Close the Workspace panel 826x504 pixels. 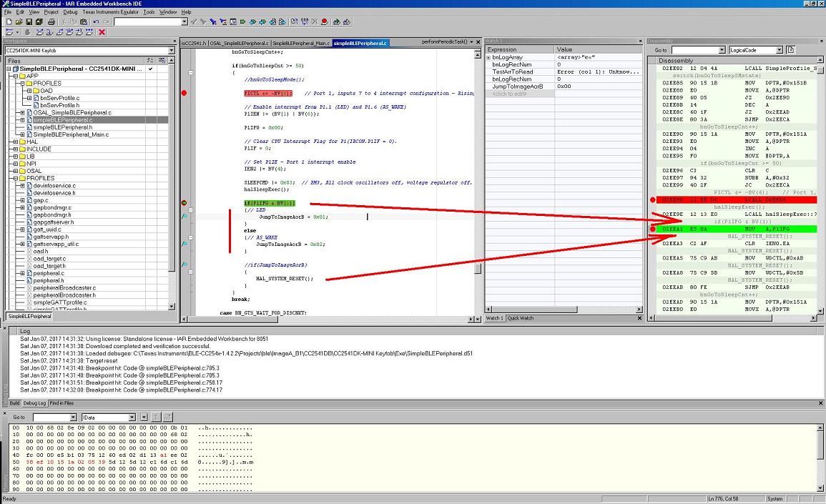click(x=175, y=41)
